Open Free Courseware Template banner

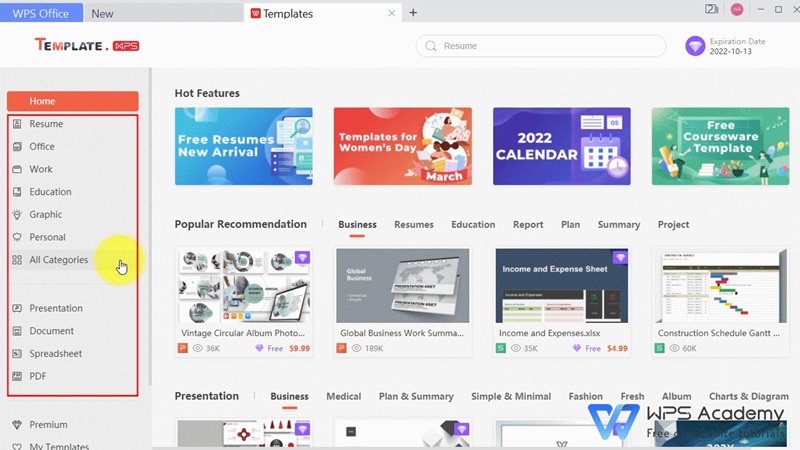720,146
